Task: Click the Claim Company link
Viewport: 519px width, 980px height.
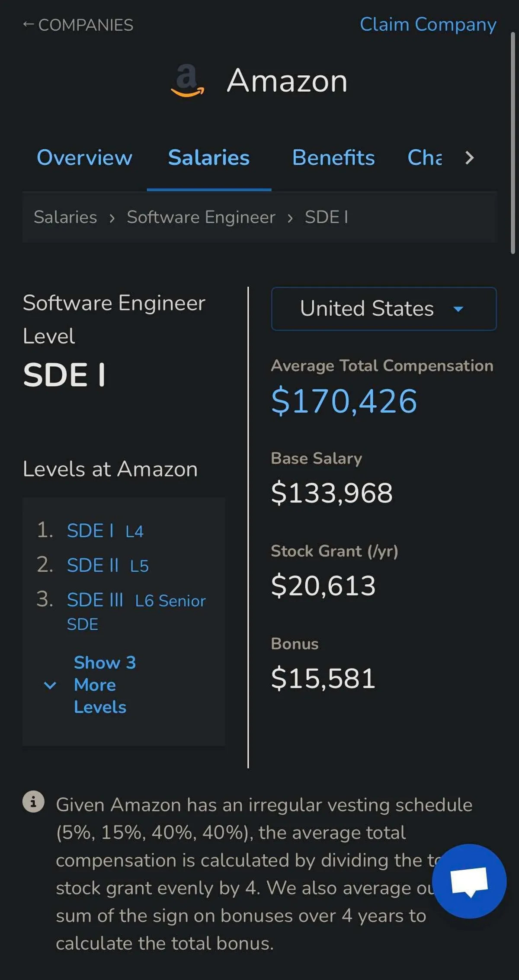Action: [428, 25]
